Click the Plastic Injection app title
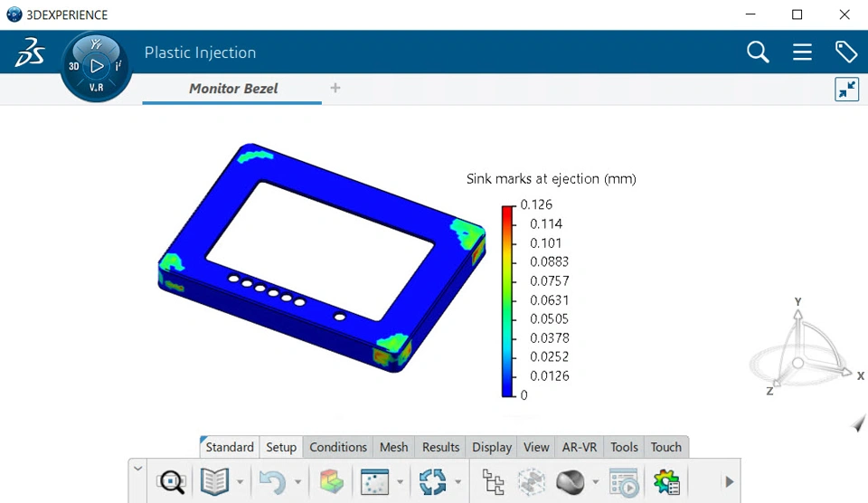 pos(200,52)
